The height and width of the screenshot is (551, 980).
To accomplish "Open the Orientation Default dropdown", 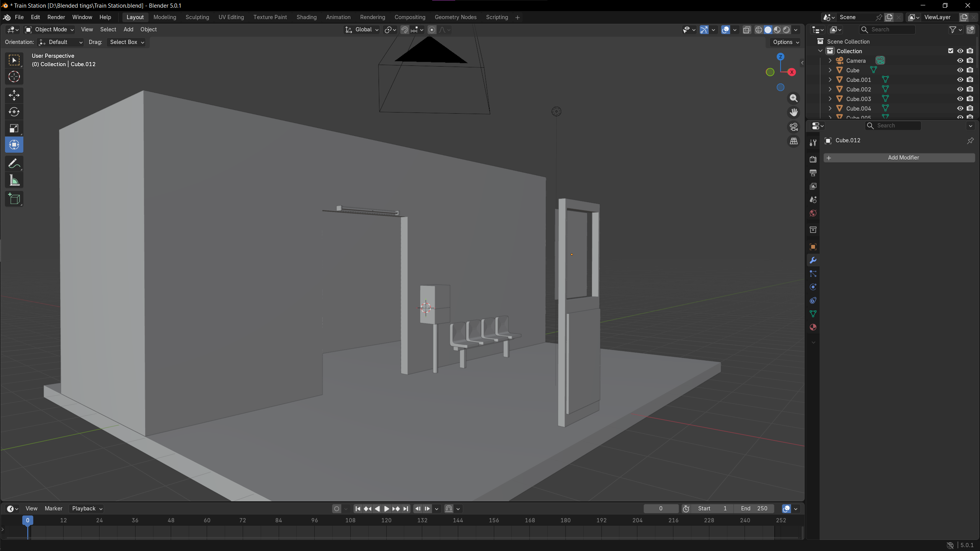I will (x=60, y=42).
